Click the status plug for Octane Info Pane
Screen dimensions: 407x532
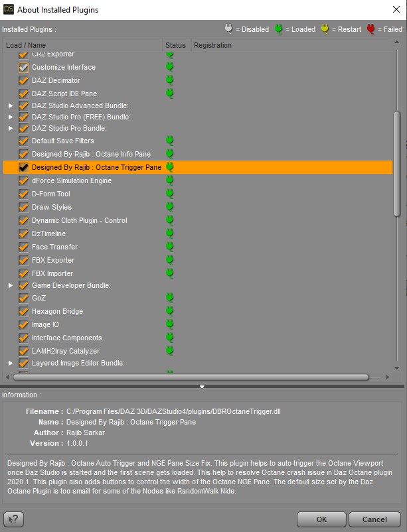click(x=169, y=154)
